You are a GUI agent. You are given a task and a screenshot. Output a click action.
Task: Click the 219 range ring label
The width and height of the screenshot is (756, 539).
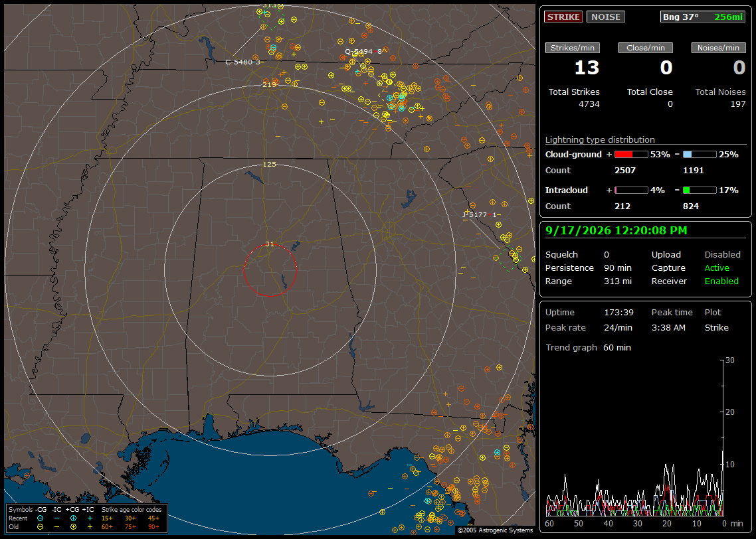(x=270, y=85)
